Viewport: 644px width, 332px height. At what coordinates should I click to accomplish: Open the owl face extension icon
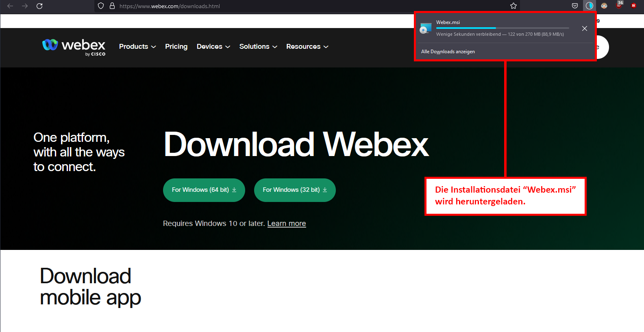click(x=604, y=6)
